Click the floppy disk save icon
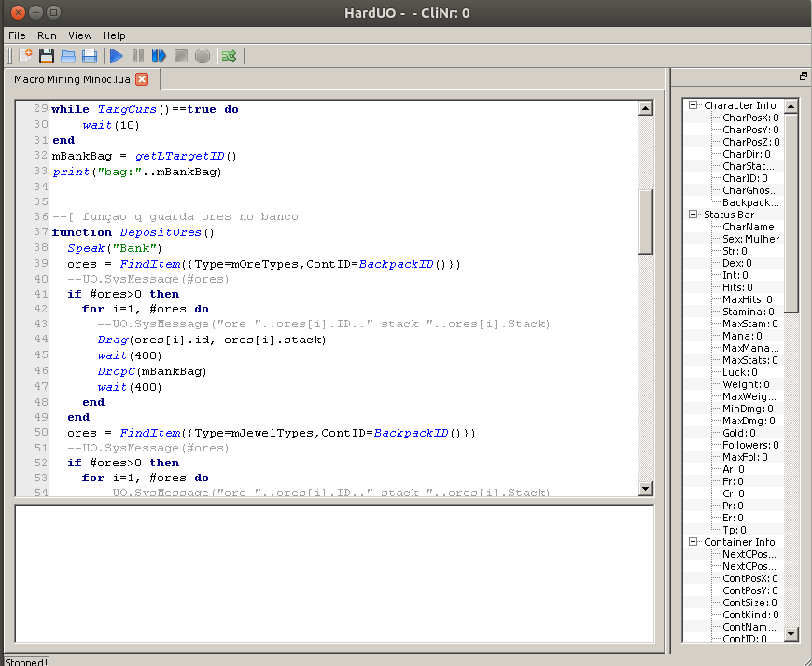The width and height of the screenshot is (812, 666). click(x=46, y=56)
